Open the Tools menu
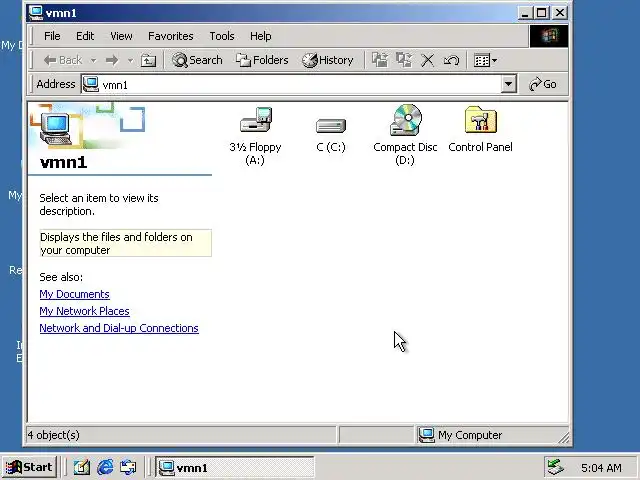 click(x=222, y=36)
